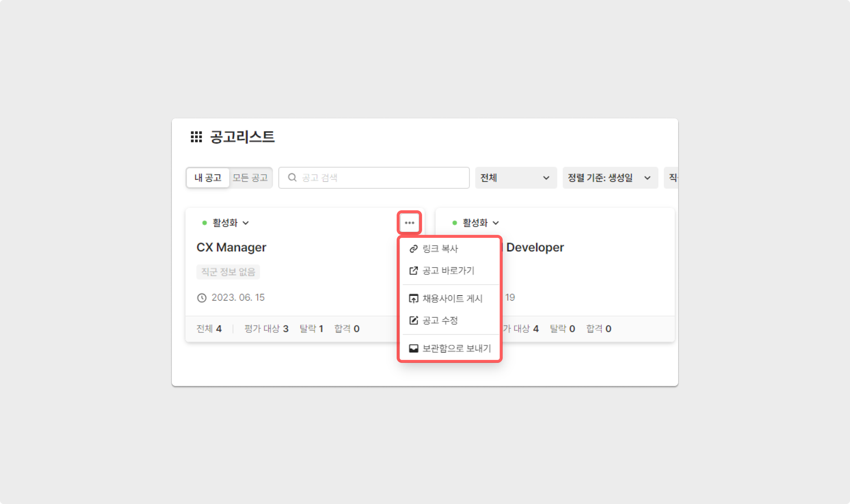Expand CX Manager 활성화 status dropdown

pos(226,223)
